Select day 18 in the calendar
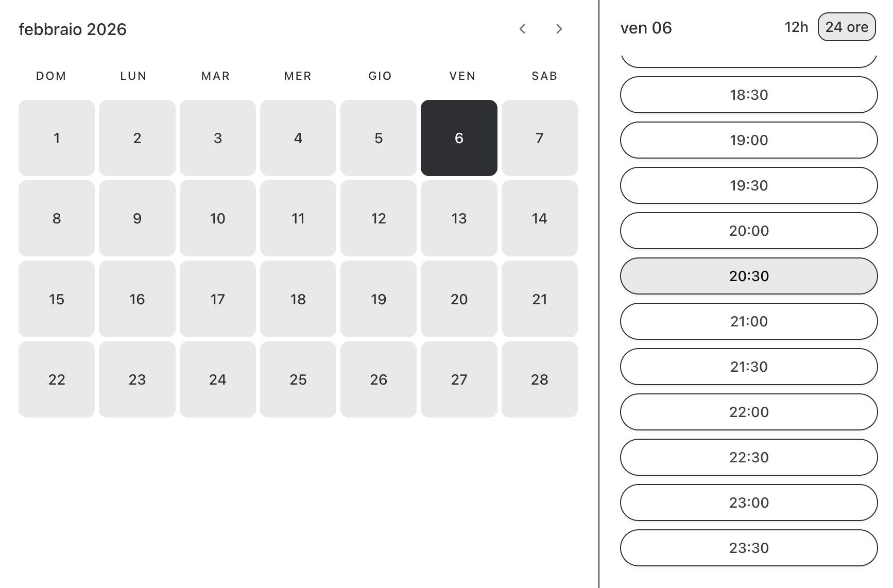Screen dimensions: 893x588 tap(298, 299)
